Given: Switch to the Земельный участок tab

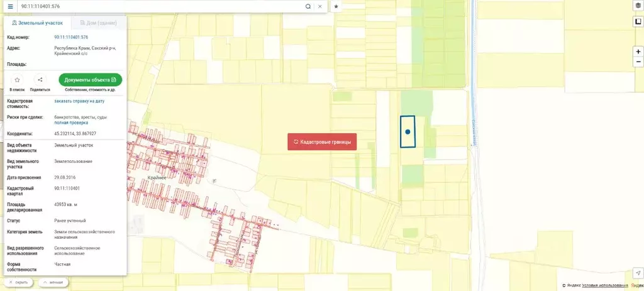Looking at the screenshot, I should click(37, 23).
